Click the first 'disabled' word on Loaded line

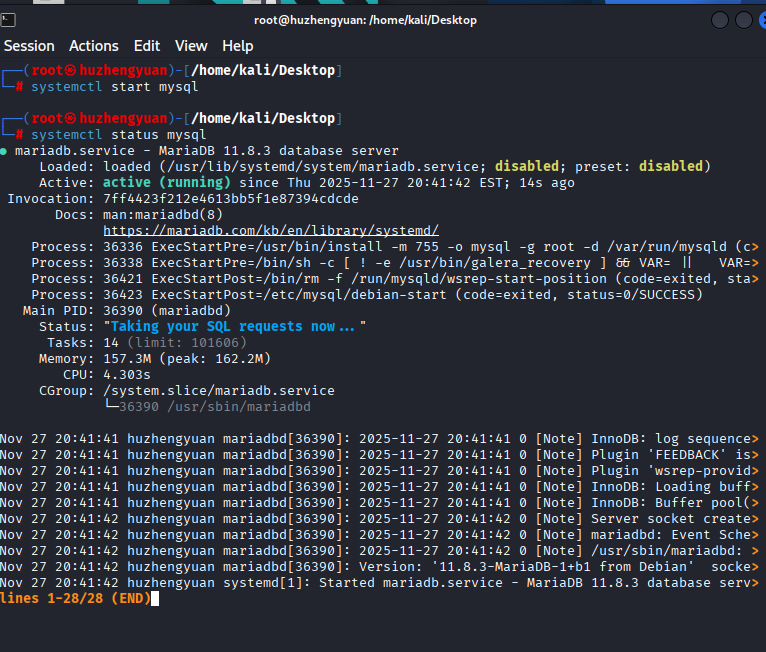pos(527,167)
